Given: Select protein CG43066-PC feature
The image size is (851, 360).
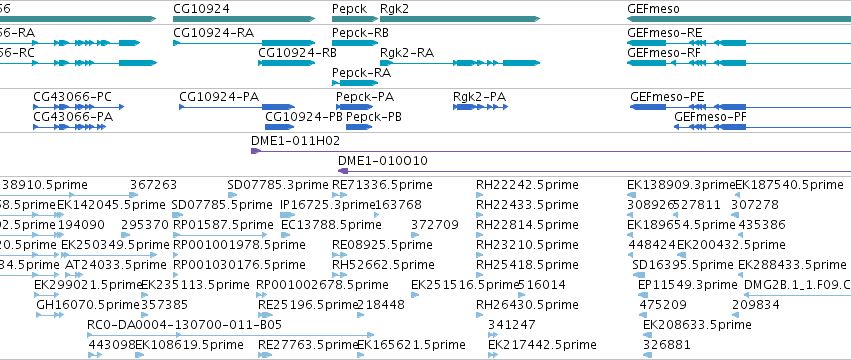Looking at the screenshot, I should click(x=79, y=107).
